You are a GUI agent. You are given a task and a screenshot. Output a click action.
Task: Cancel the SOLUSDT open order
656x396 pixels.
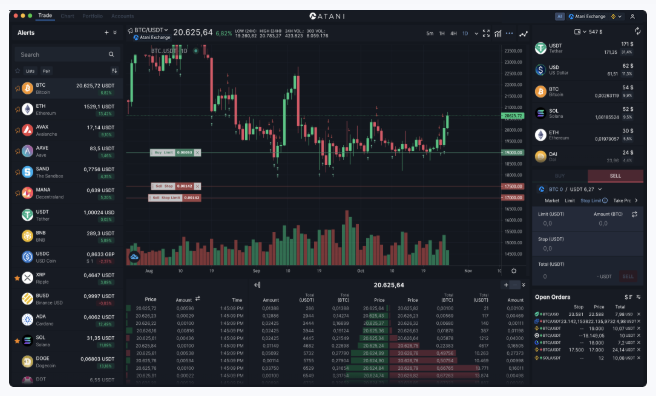click(638, 358)
